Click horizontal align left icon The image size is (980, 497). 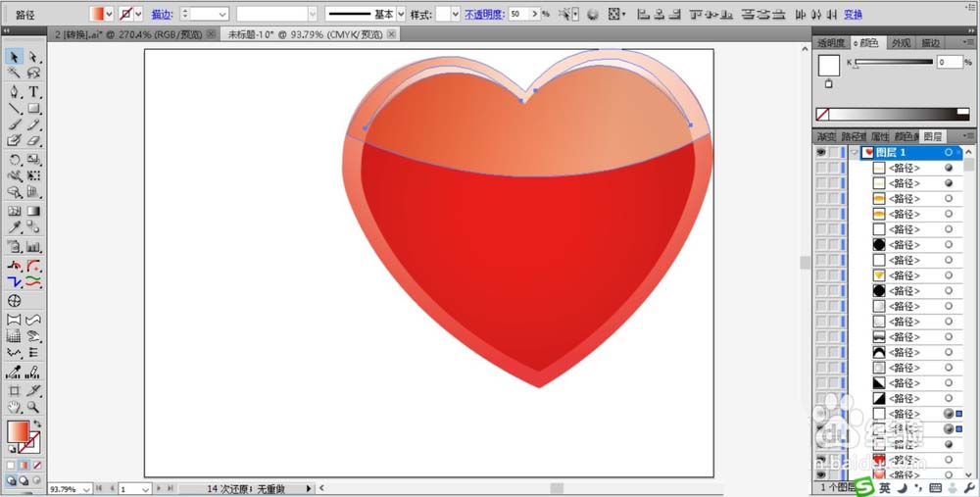pyautogui.click(x=644, y=14)
